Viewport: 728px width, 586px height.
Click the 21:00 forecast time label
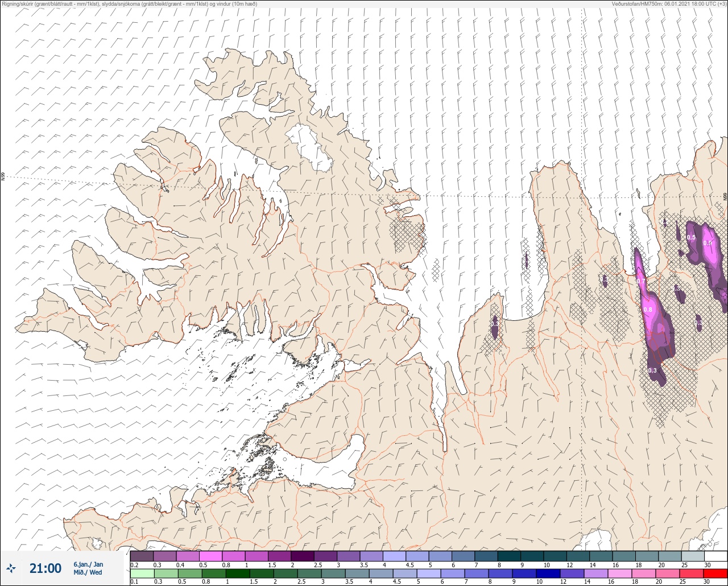point(45,568)
